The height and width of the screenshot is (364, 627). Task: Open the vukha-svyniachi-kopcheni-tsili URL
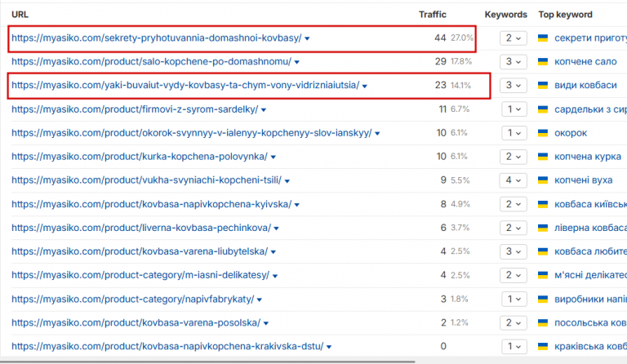pyautogui.click(x=146, y=180)
